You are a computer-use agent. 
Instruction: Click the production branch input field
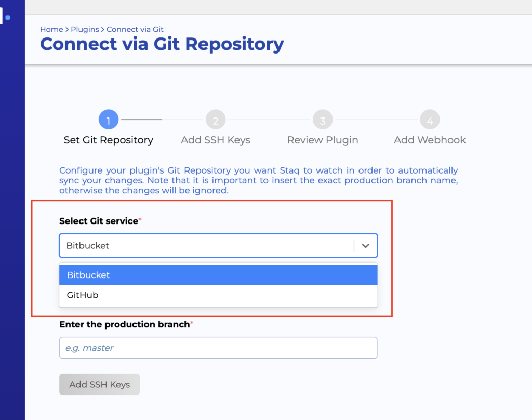(x=218, y=348)
